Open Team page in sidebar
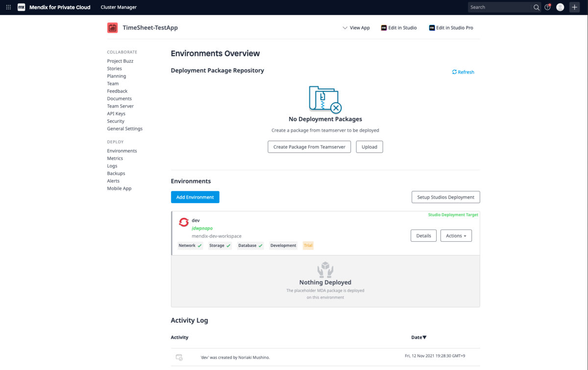Image resolution: width=588 pixels, height=370 pixels. [113, 84]
